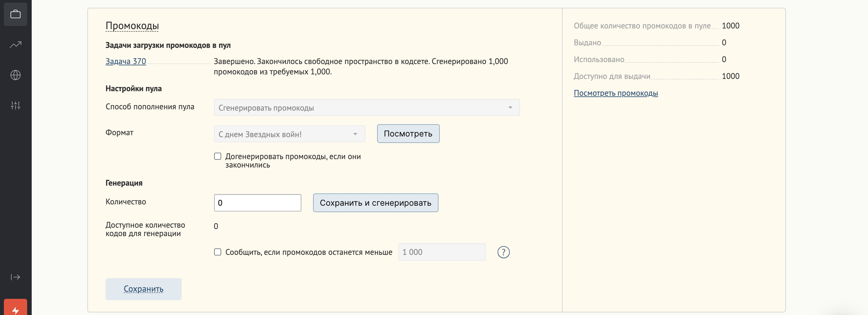Click 'Задачи загрузки промокодов в пул' heading
This screenshot has height=315, width=868.
(168, 45)
